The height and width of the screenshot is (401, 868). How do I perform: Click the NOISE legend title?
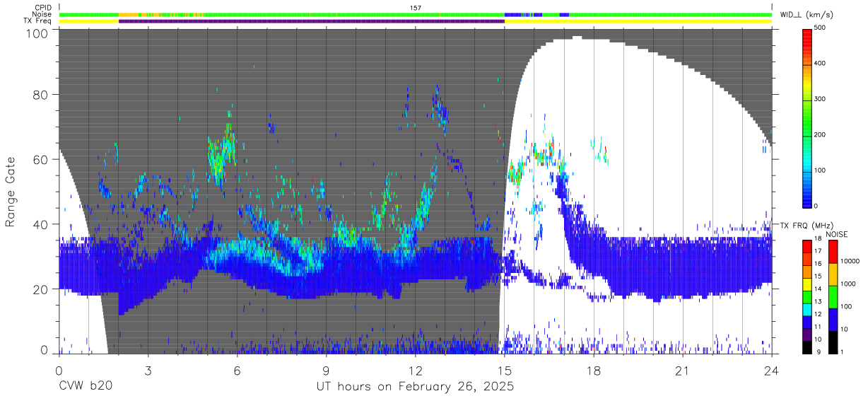click(837, 234)
